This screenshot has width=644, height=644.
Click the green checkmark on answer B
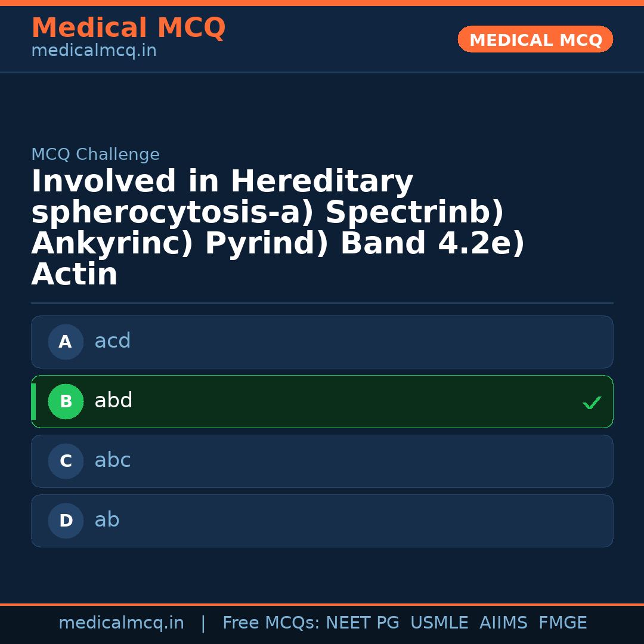pos(592,402)
